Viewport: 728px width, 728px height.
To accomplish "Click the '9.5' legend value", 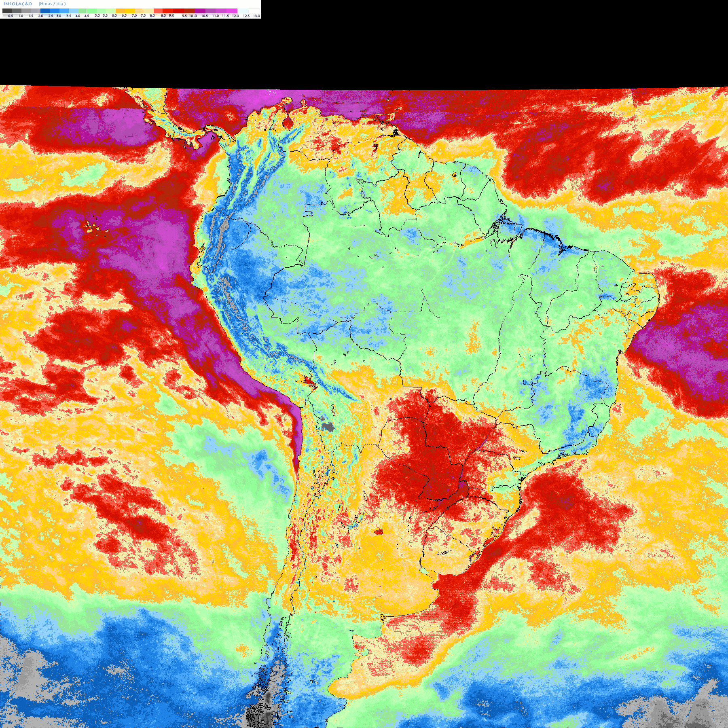I will pyautogui.click(x=184, y=16).
